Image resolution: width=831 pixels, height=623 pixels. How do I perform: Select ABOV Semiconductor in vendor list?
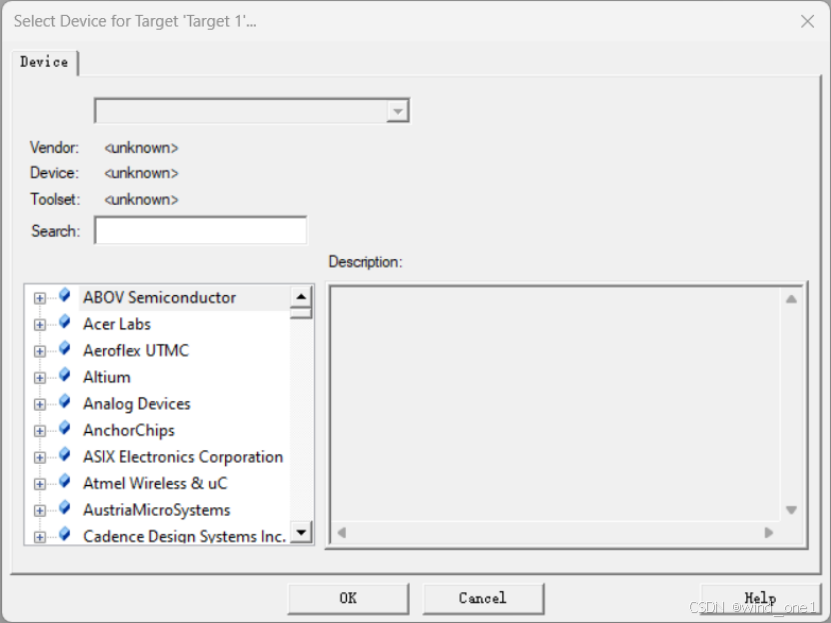[x=160, y=298]
